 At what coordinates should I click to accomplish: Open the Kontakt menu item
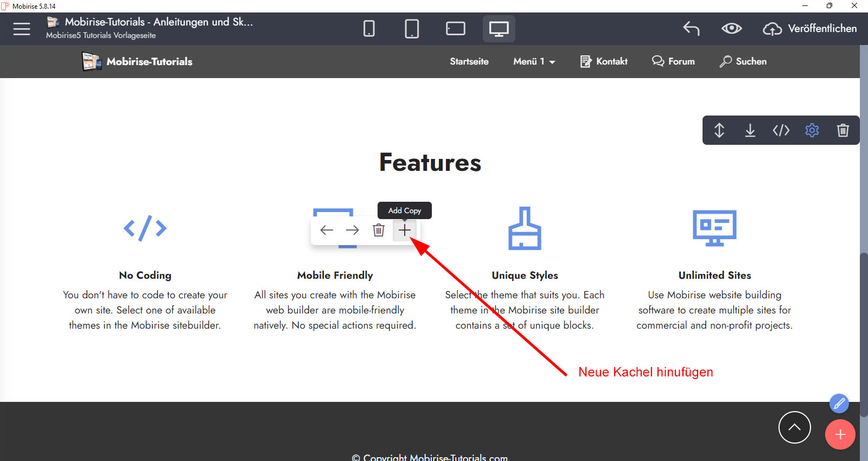pyautogui.click(x=604, y=62)
